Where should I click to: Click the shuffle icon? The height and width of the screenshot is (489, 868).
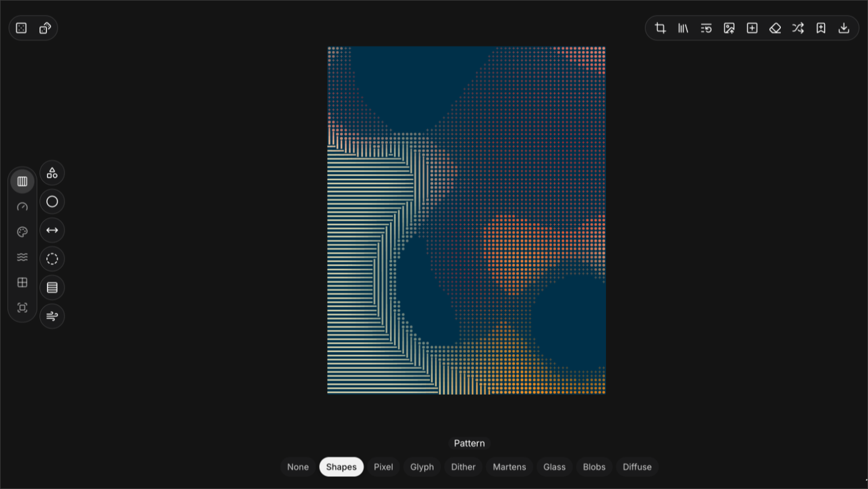click(x=798, y=28)
